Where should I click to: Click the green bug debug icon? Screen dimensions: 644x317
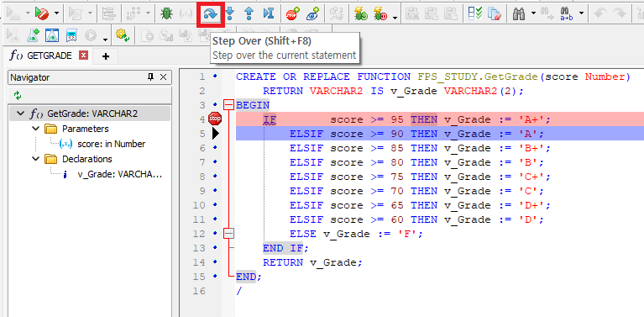166,14
